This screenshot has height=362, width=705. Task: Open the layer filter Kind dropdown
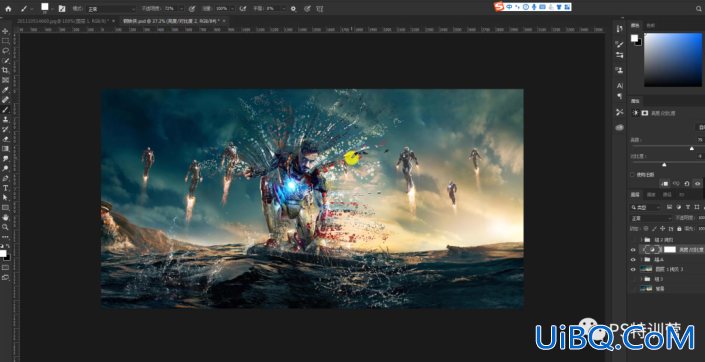click(x=645, y=207)
